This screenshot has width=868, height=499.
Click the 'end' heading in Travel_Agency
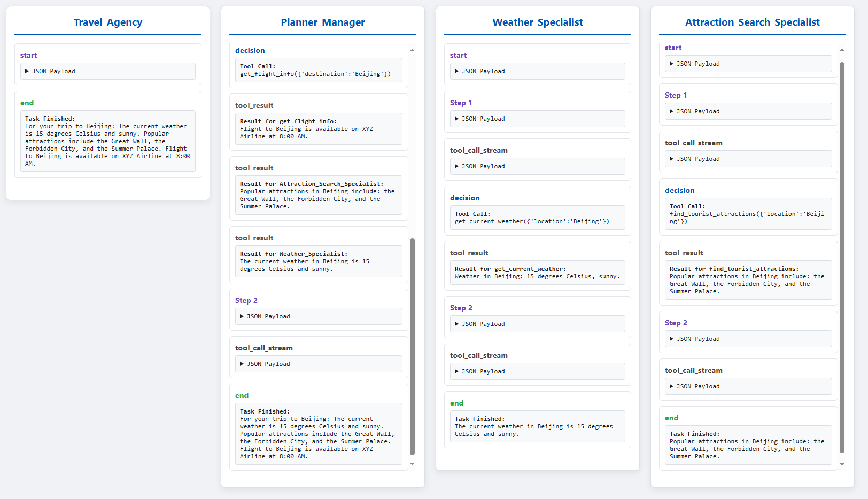coord(27,103)
